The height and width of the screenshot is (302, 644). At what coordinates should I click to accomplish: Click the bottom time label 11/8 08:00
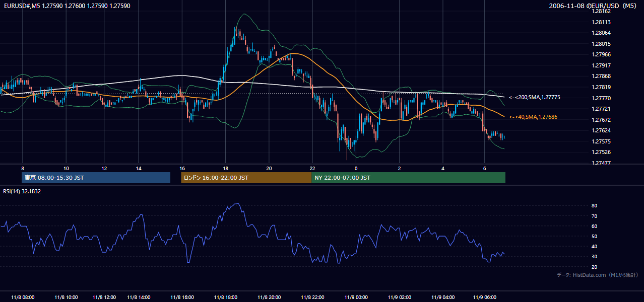[x=23, y=297]
